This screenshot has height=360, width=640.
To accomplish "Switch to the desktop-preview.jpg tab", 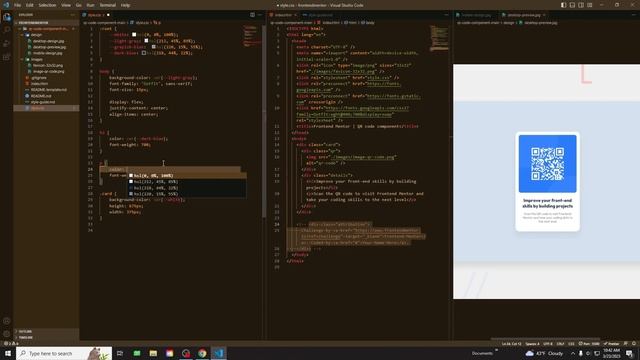I will click(524, 15).
